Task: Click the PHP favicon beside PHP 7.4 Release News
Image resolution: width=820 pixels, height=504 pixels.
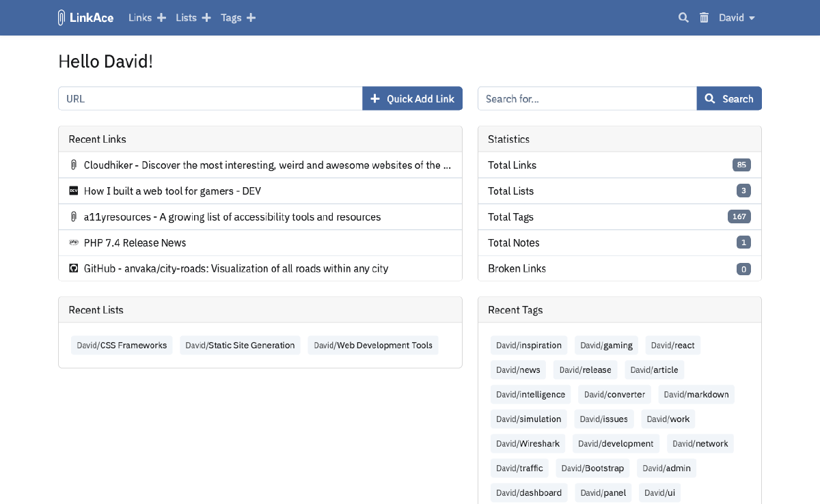Action: coord(73,242)
